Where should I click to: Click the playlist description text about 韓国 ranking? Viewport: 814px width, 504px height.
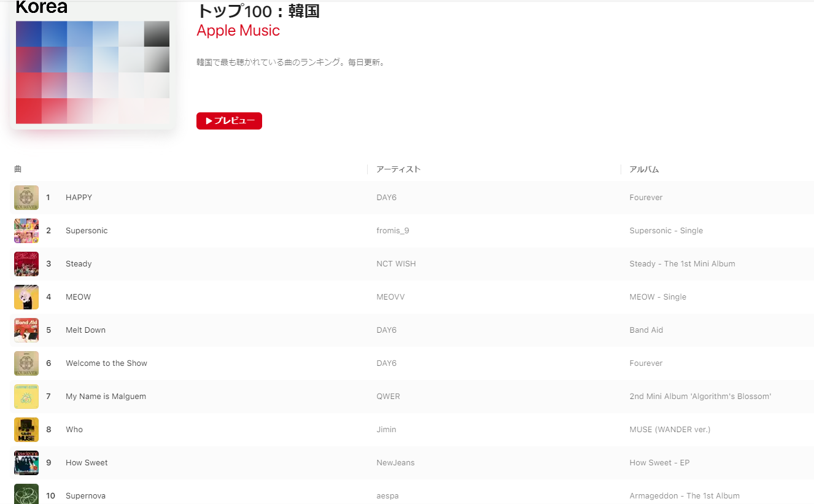pos(291,63)
